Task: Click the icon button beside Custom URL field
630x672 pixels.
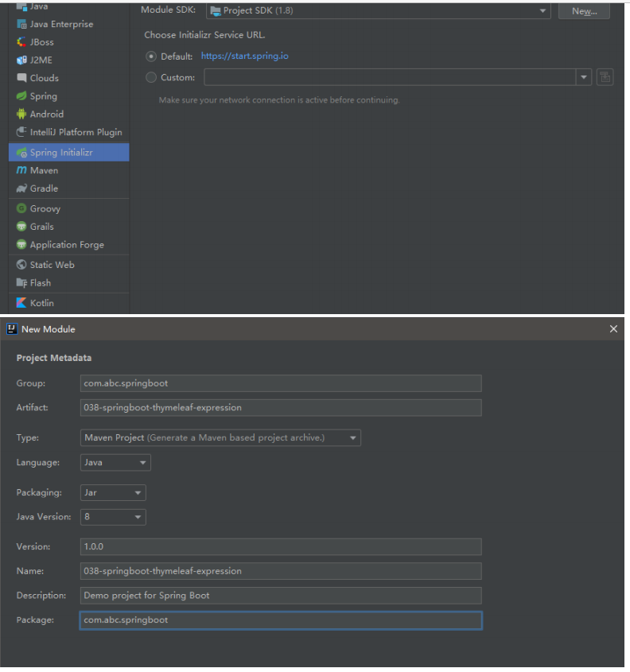Action: 605,78
